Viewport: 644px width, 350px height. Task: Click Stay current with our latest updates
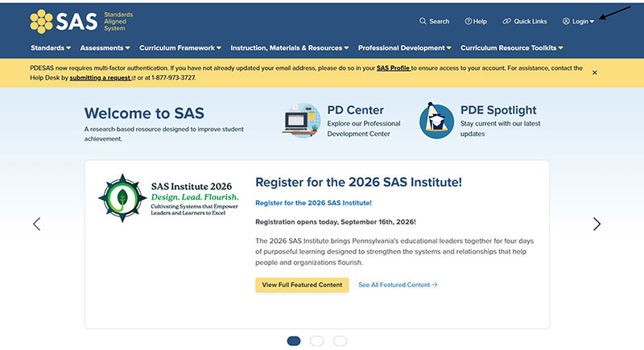pos(500,129)
